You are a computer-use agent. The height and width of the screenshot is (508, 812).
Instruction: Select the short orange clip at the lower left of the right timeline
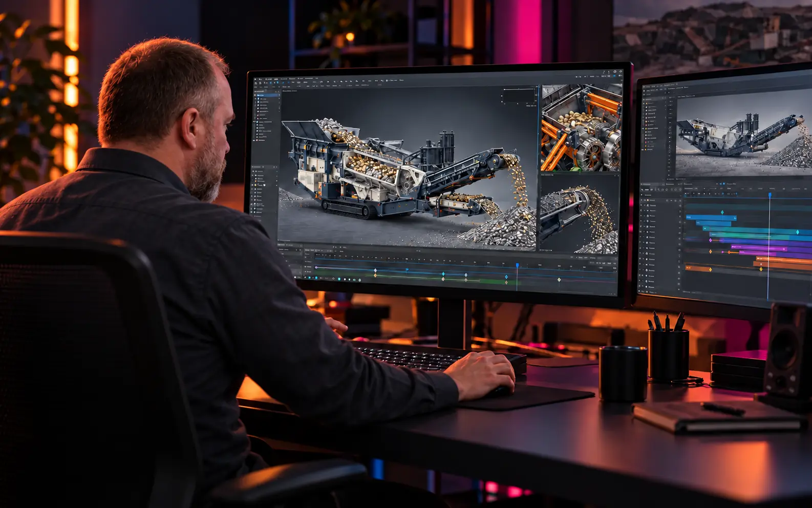(698, 268)
